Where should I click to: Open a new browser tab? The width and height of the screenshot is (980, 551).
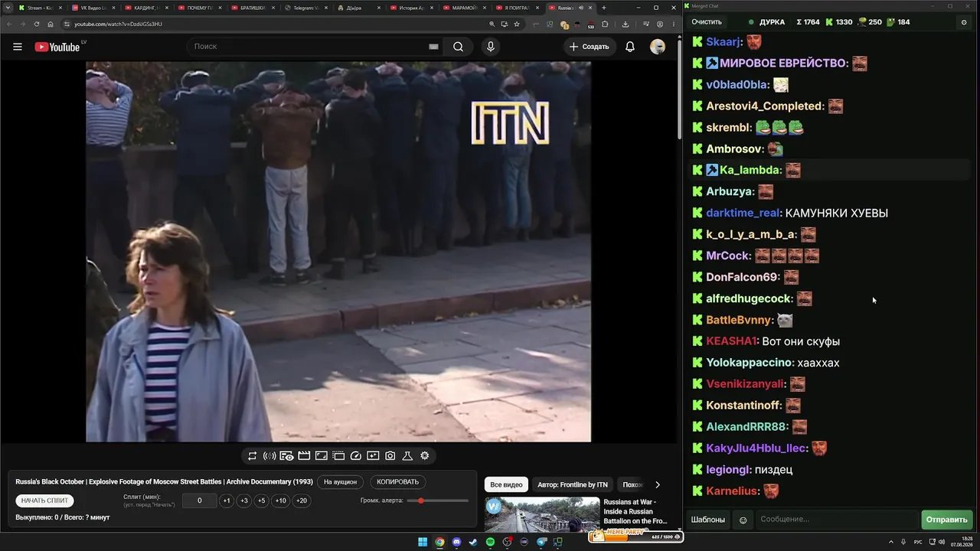tap(603, 8)
